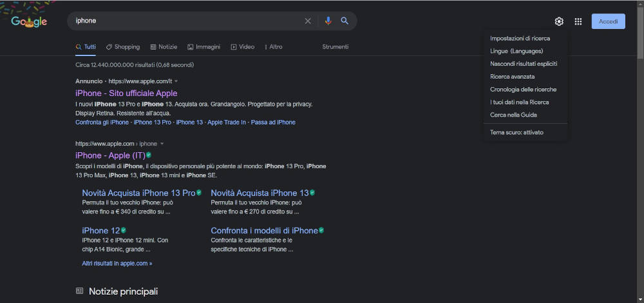Click verified badge beside Novità Acquista iPhone 13 Pro
Screen dimensions: 644x303
point(199,192)
